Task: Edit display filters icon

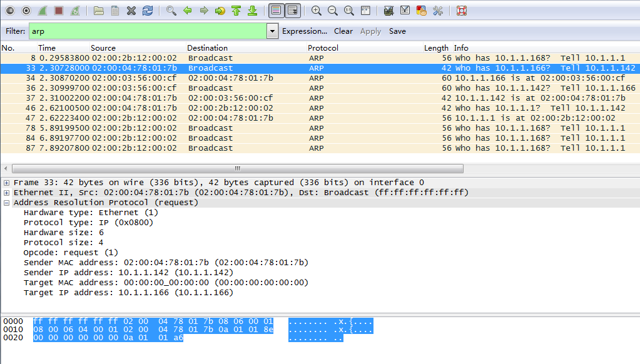Action: [x=405, y=11]
